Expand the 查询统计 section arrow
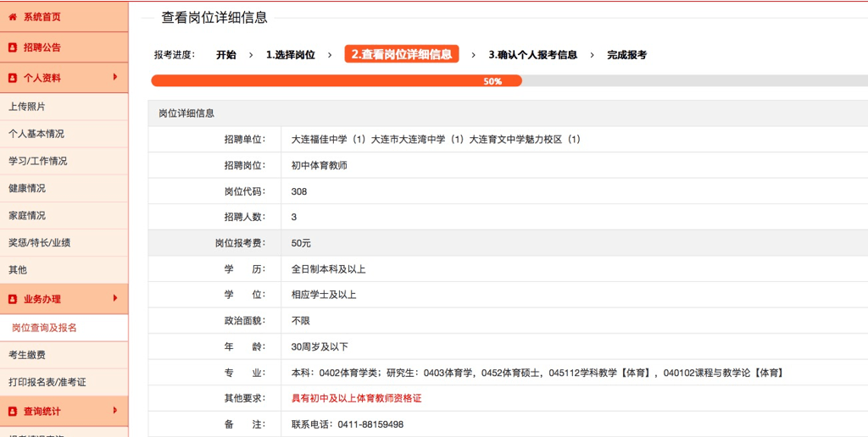This screenshot has width=868, height=437. (x=114, y=410)
